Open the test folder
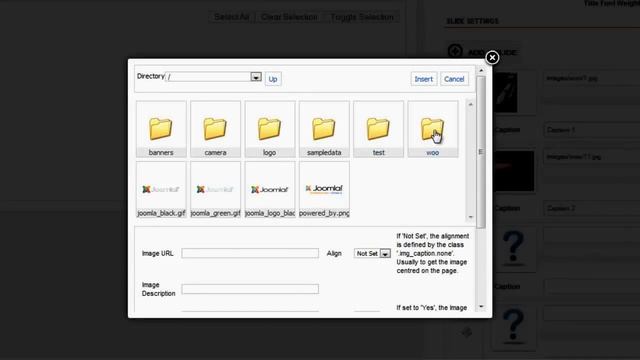This screenshot has width=640, height=360. [378, 129]
